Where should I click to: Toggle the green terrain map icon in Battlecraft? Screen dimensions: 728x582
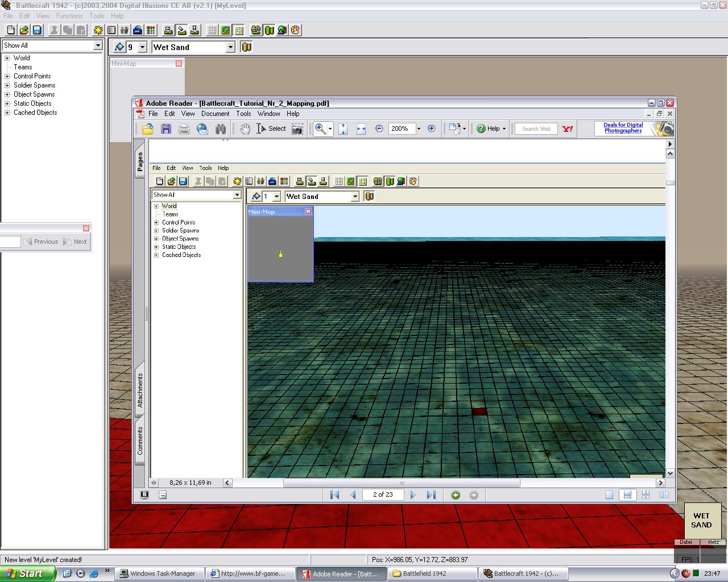click(x=225, y=30)
